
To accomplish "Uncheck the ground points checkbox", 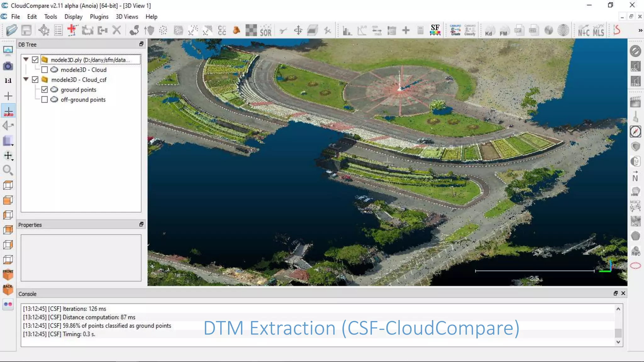I will 45,90.
